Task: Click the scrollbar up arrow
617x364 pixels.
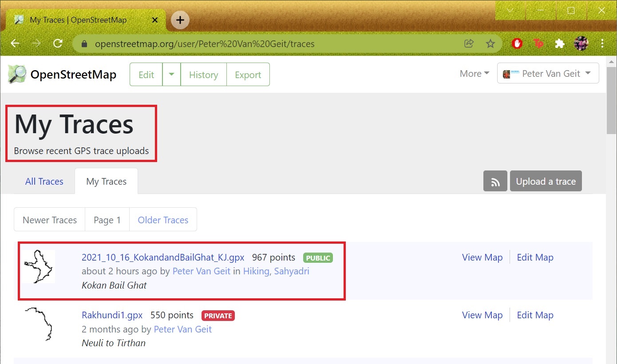Action: pos(611,61)
